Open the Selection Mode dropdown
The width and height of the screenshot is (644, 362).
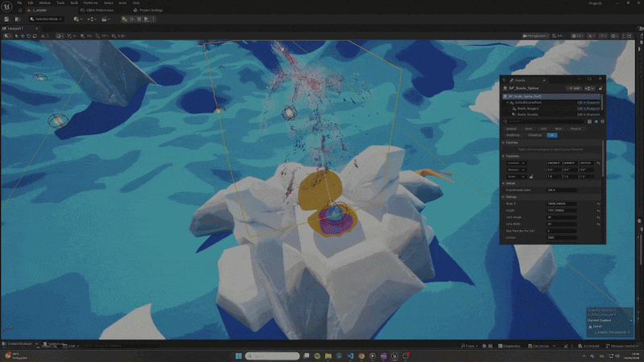(x=46, y=19)
